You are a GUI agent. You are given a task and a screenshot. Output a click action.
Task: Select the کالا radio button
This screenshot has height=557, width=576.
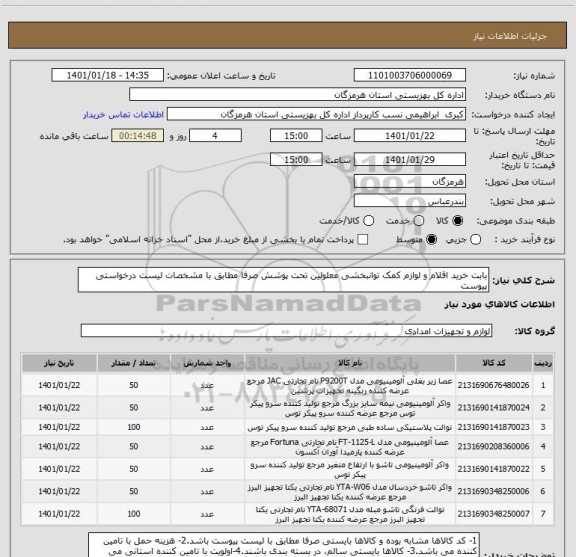(x=458, y=221)
